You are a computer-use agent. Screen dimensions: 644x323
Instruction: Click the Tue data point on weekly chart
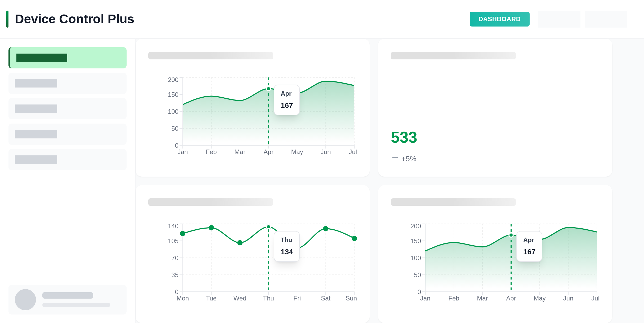[211, 228]
